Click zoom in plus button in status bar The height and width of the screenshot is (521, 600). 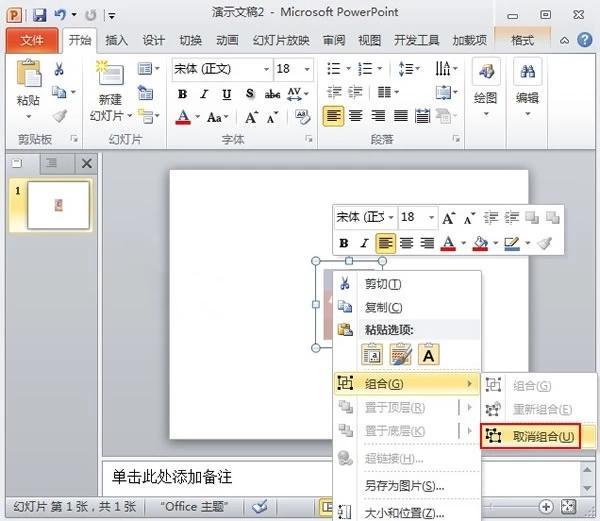[x=546, y=507]
